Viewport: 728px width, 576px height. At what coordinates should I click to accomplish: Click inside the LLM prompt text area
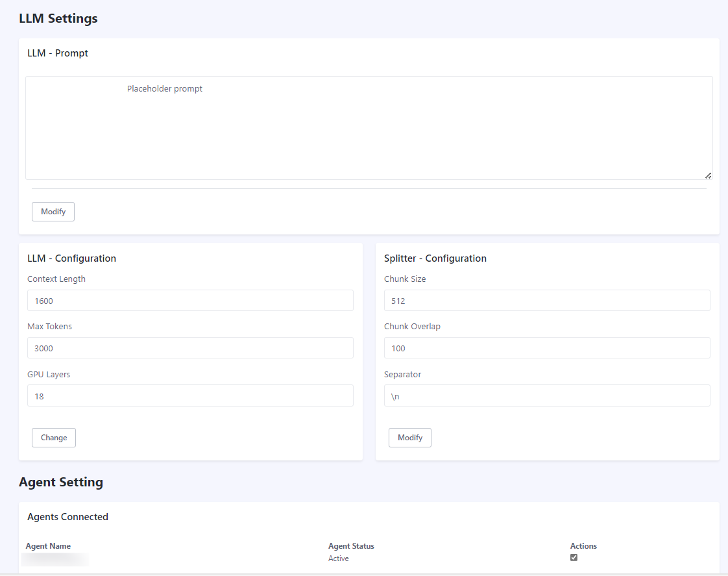369,127
